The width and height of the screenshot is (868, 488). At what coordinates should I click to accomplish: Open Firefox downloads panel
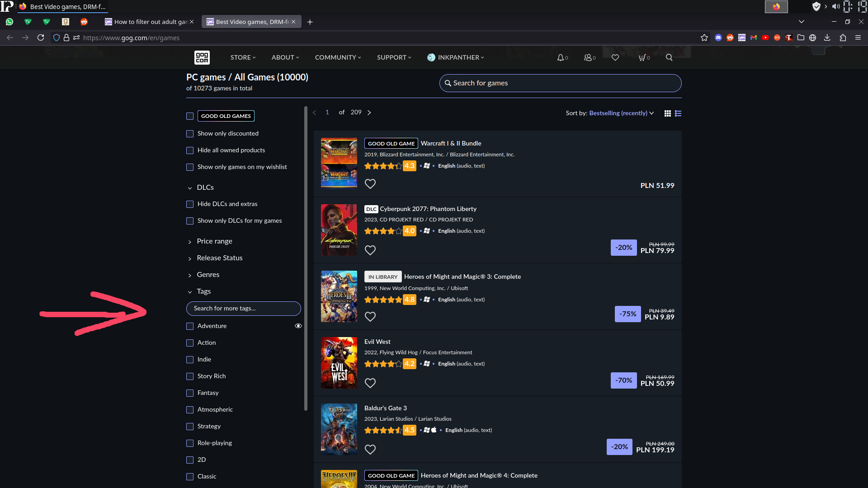(x=827, y=38)
